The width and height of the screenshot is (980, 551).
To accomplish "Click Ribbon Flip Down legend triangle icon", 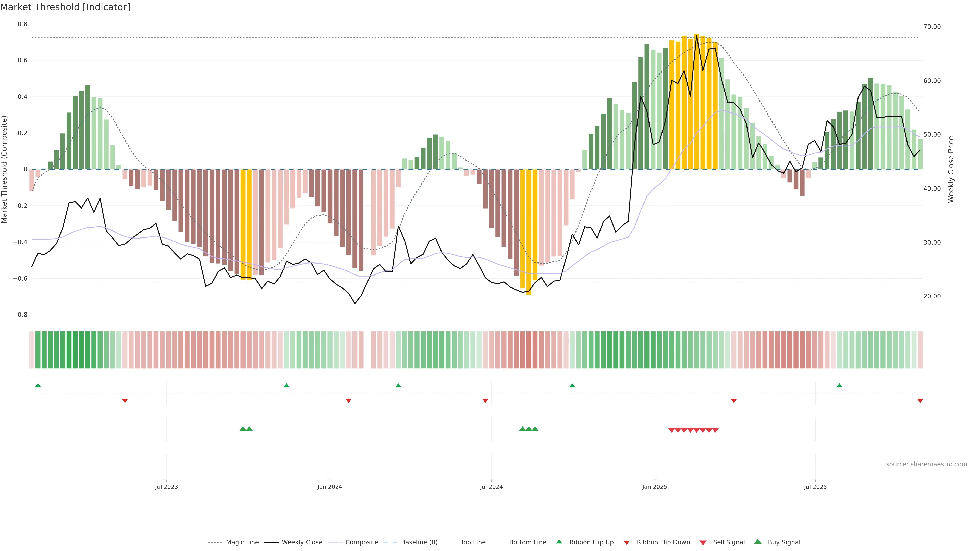I will point(627,543).
